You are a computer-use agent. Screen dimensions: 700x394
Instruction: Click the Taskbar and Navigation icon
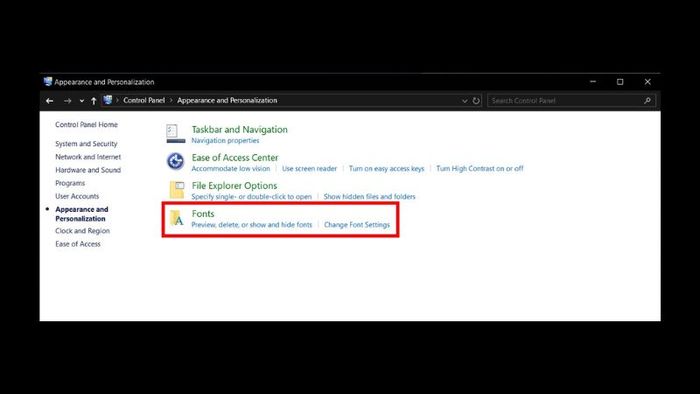click(x=175, y=133)
